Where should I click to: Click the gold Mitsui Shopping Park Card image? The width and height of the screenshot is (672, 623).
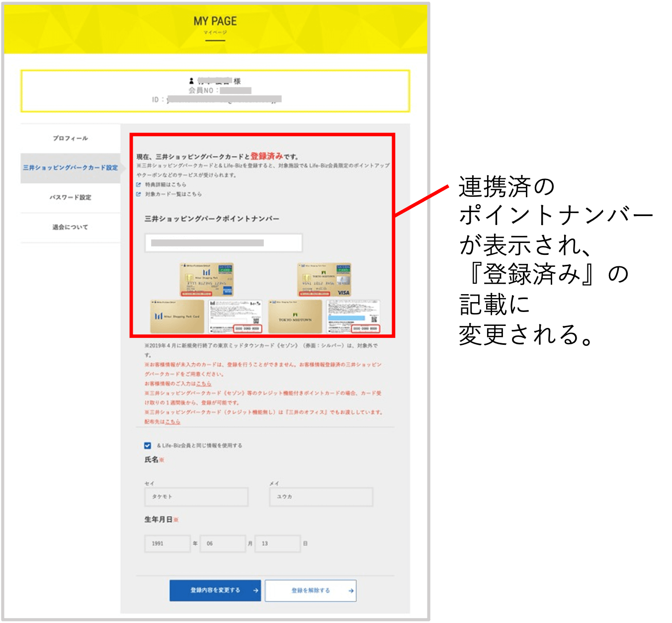(177, 316)
